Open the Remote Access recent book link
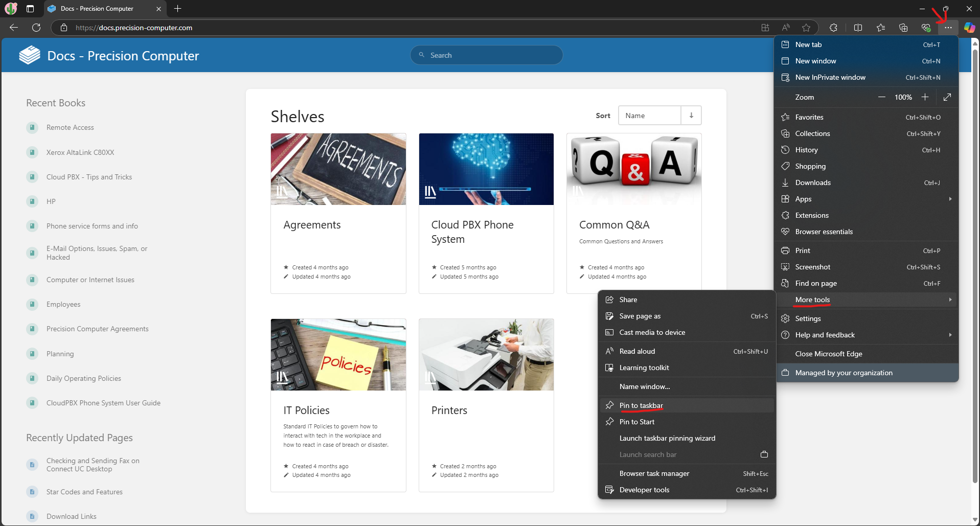Image resolution: width=980 pixels, height=526 pixels. (70, 127)
